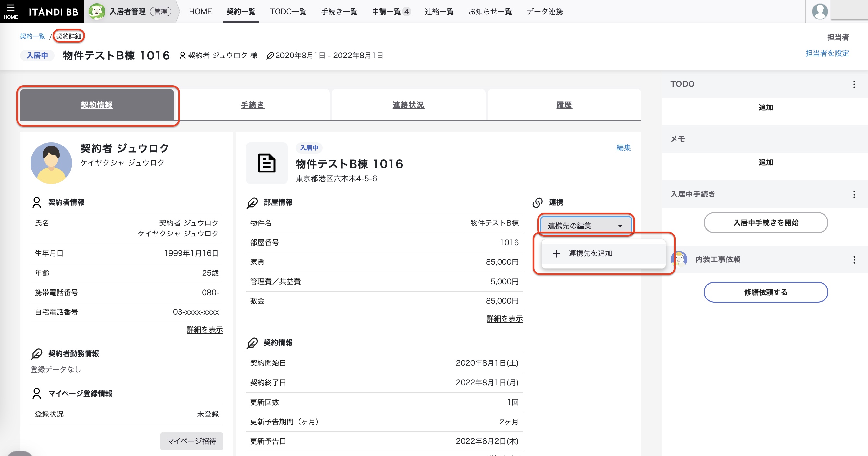
Task: Go to the HOME navigation item
Action: click(200, 11)
